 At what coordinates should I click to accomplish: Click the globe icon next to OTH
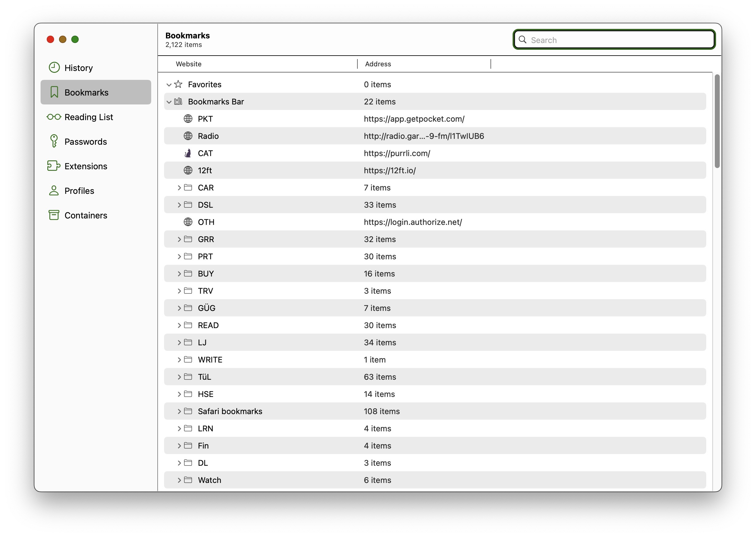(x=188, y=222)
